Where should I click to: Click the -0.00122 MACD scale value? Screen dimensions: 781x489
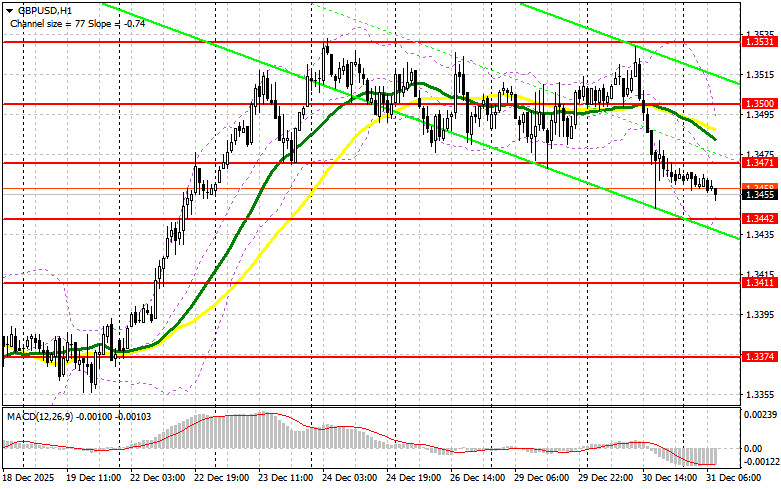(759, 463)
